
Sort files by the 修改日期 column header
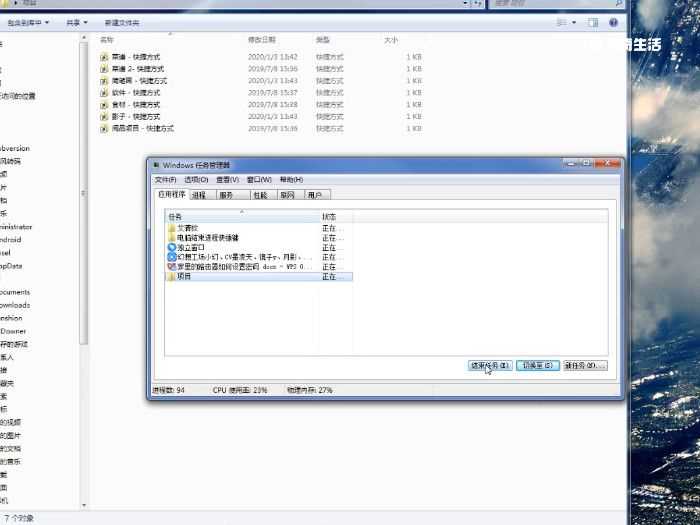262,40
